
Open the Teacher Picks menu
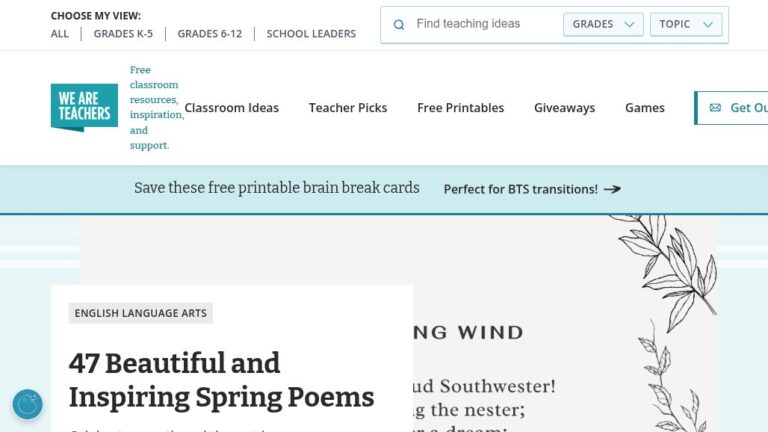point(348,108)
